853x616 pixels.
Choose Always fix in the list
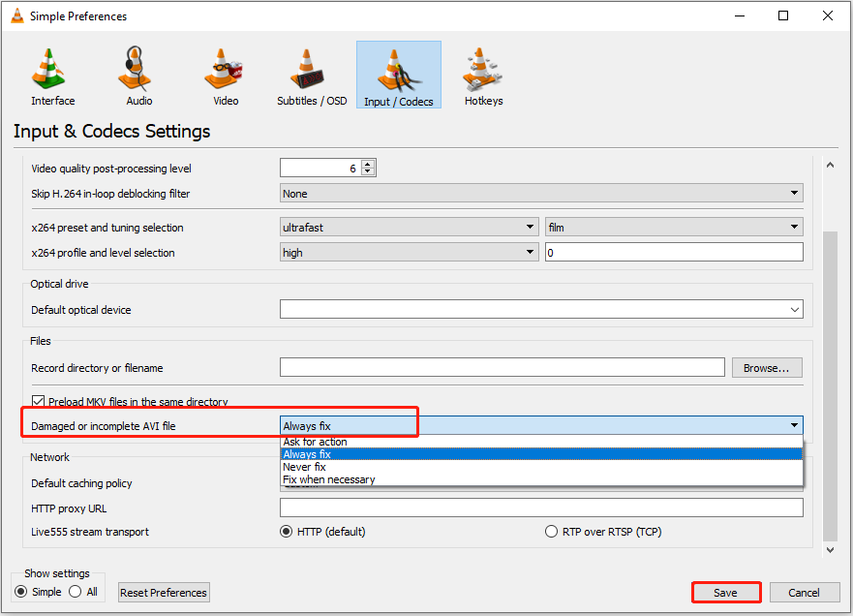[541, 454]
